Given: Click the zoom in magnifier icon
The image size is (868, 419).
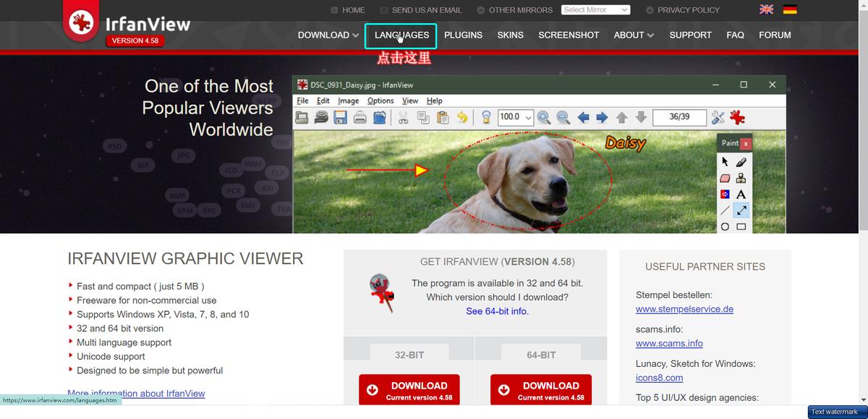Looking at the screenshot, I should [544, 117].
